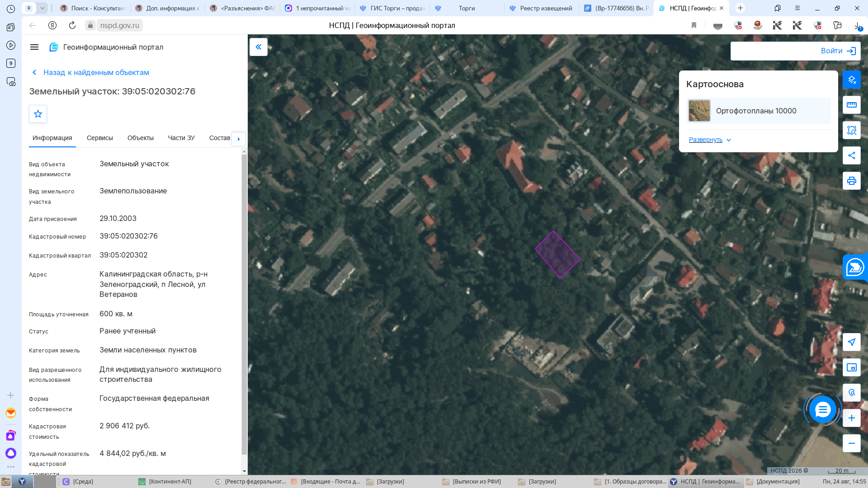The height and width of the screenshot is (488, 868).
Task: Select area value 600 кв. м
Action: (116, 314)
